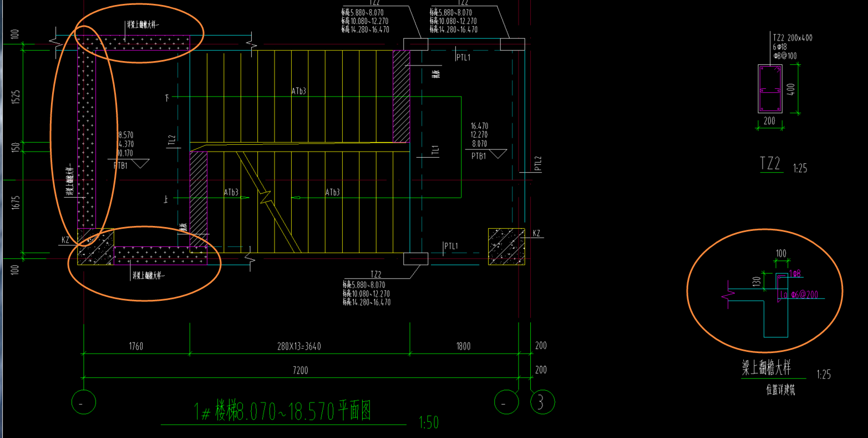This screenshot has height=438, width=868.
Task: Click axis bubble numbered 3
Action: [x=541, y=403]
